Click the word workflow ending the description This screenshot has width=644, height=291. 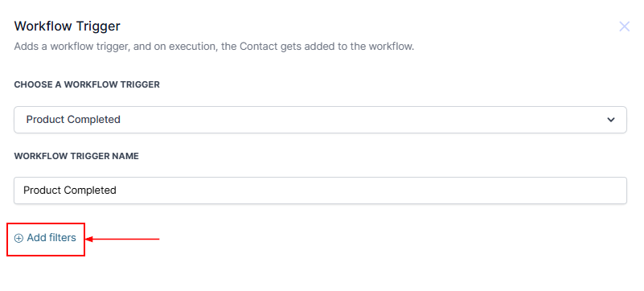point(391,47)
